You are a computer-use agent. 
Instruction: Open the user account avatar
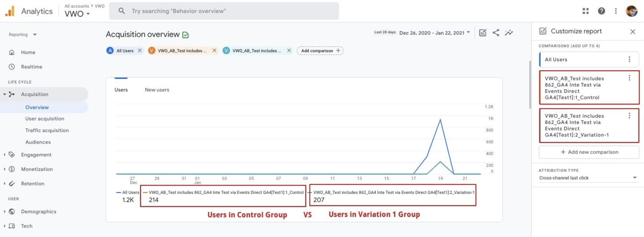coord(632,11)
